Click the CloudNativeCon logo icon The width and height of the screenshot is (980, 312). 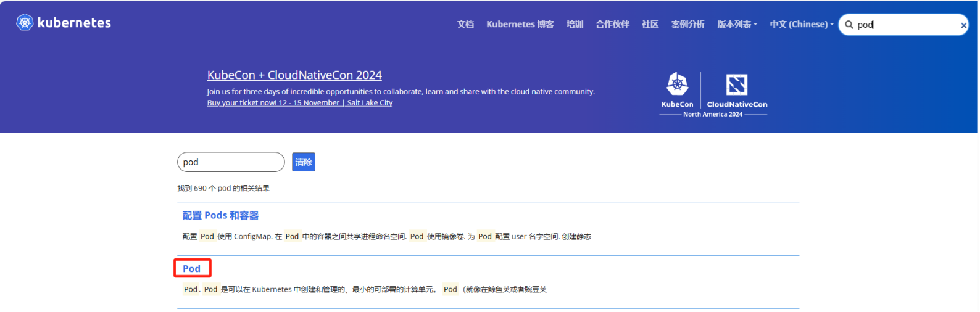[x=737, y=84]
